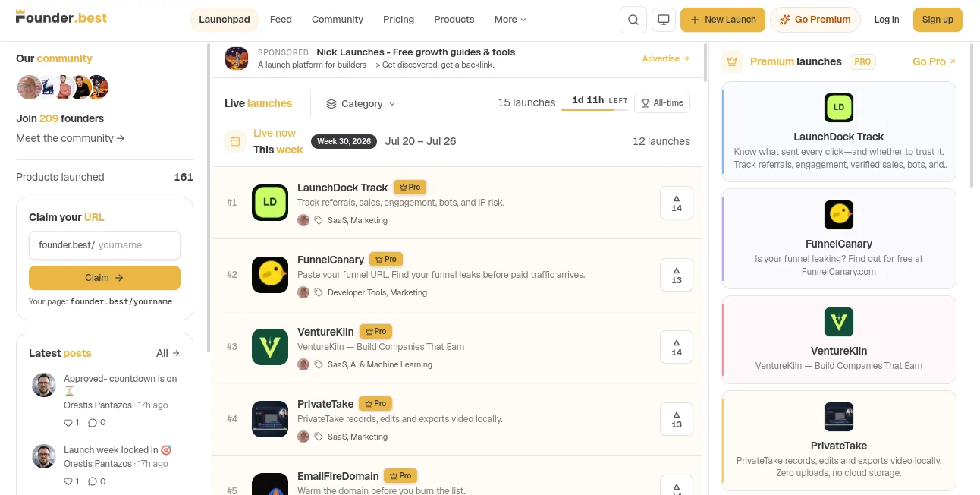Click Go Premium button

click(815, 20)
